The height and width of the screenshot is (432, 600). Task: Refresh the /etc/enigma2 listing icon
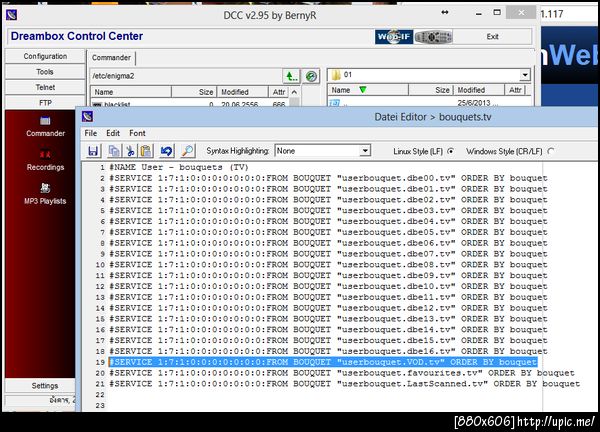311,76
